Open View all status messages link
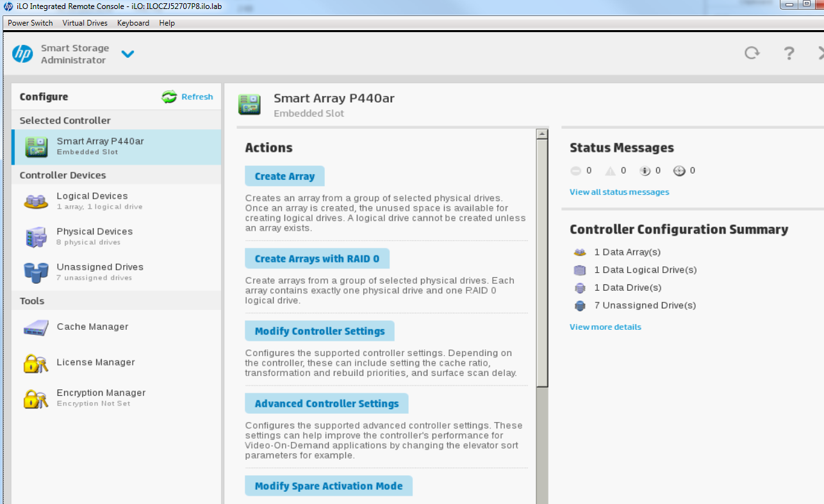Screen dimensions: 824x504 [x=619, y=192]
